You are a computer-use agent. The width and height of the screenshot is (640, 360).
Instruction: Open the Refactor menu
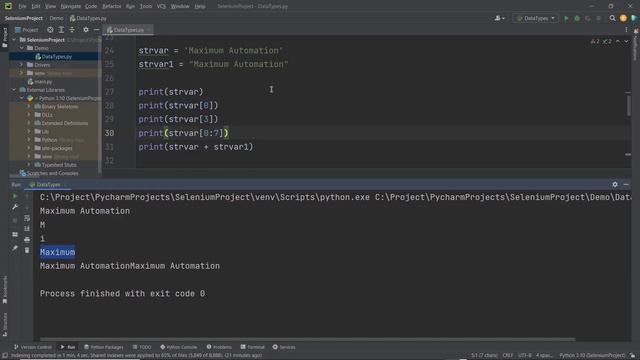tap(111, 6)
